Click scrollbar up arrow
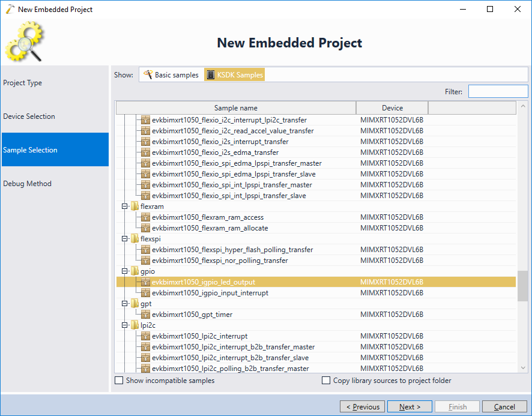Viewport: 532px width, 416px height. (x=523, y=106)
